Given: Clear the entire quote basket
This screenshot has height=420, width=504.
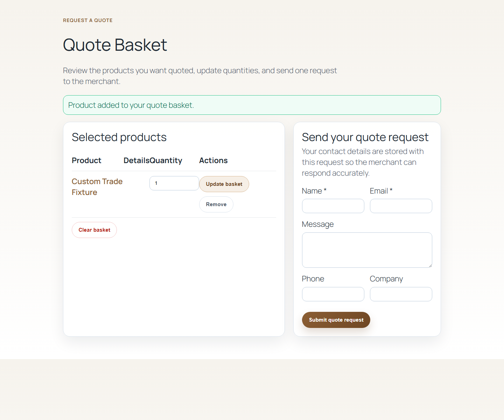Looking at the screenshot, I should [x=94, y=230].
